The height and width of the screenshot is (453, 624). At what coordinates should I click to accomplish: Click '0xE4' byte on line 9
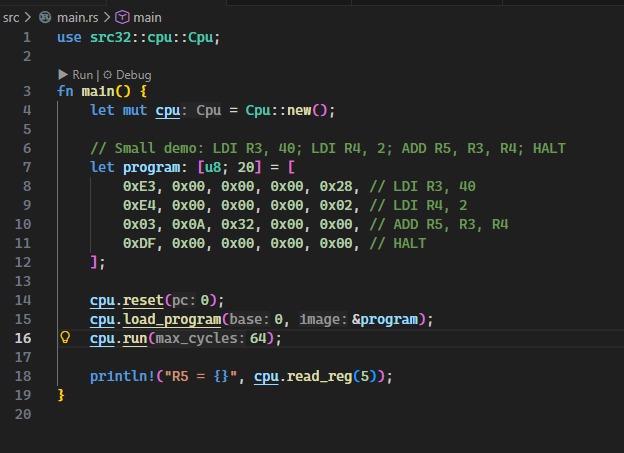[x=139, y=205]
